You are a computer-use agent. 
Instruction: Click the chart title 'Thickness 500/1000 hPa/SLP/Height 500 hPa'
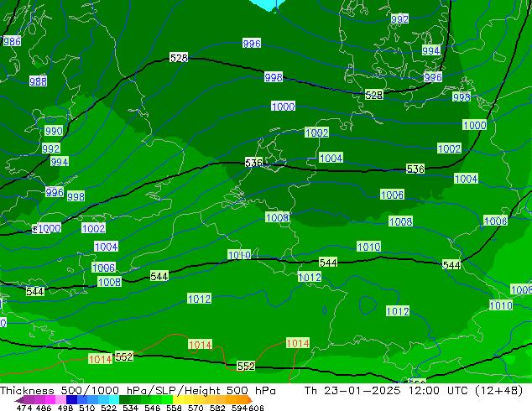tap(138, 391)
